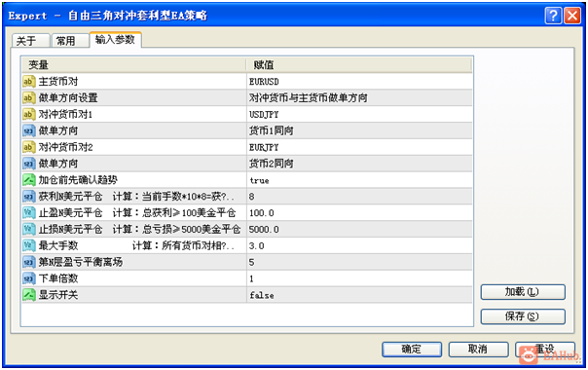This screenshot has width=588, height=370.
Task: Click the boolean icon beside 加仓前先确认趋势
Action: click(x=29, y=180)
